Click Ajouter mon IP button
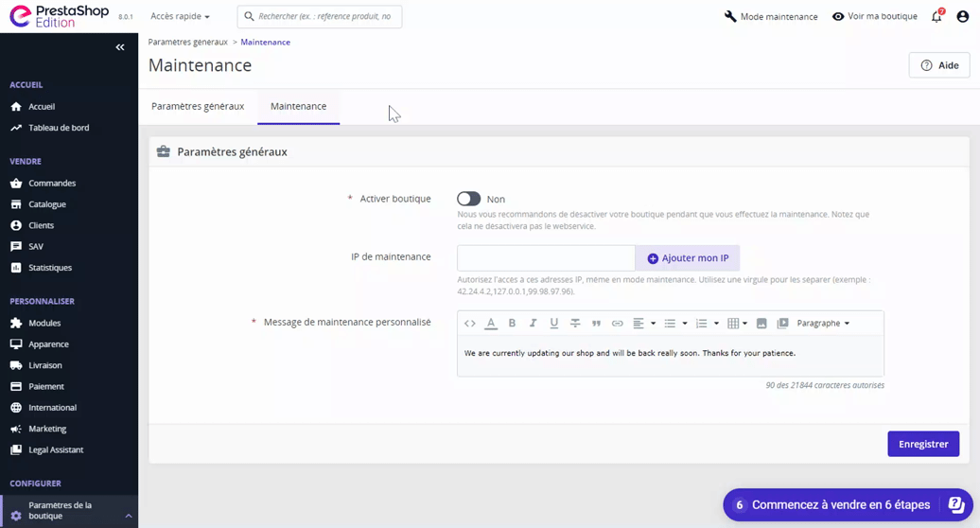The height and width of the screenshot is (528, 980). (688, 258)
